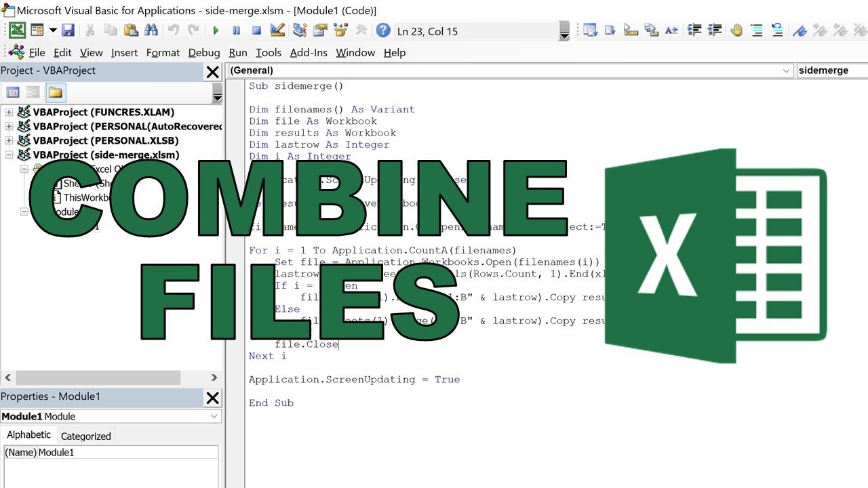868x488 pixels.
Task: Toggle bookmark with blue flag icon
Action: (x=800, y=30)
